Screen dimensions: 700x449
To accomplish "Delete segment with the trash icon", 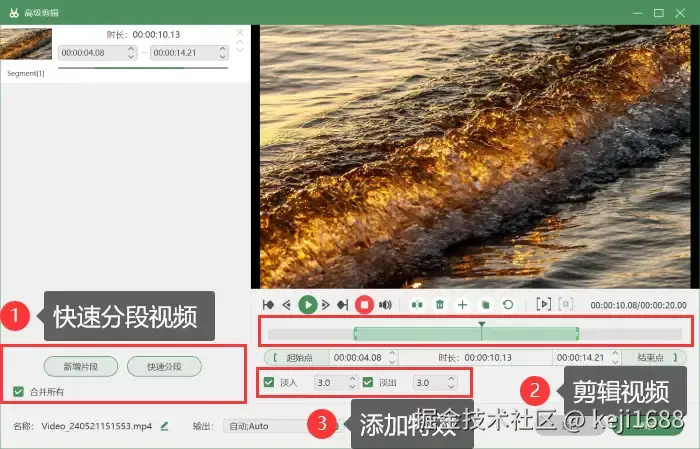I will pos(440,305).
